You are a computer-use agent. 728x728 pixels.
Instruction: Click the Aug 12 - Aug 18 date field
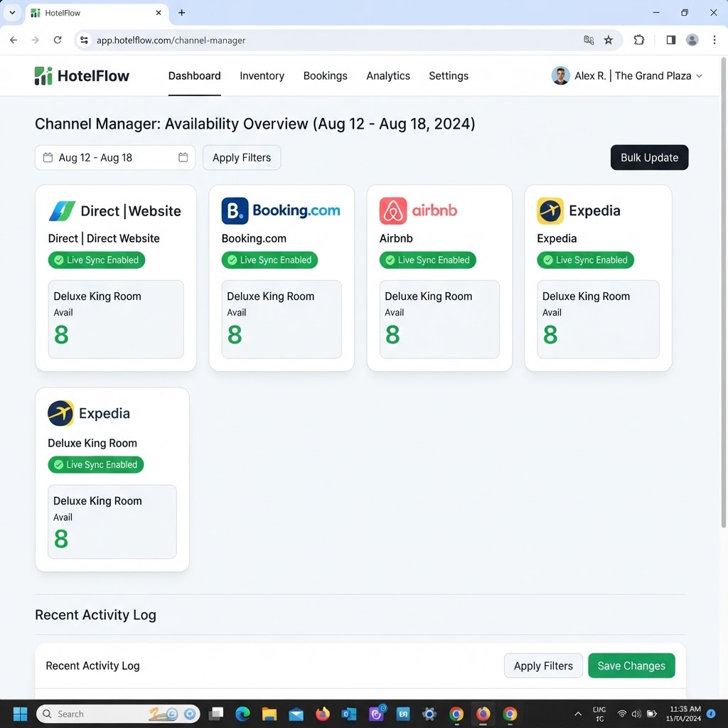pyautogui.click(x=115, y=157)
